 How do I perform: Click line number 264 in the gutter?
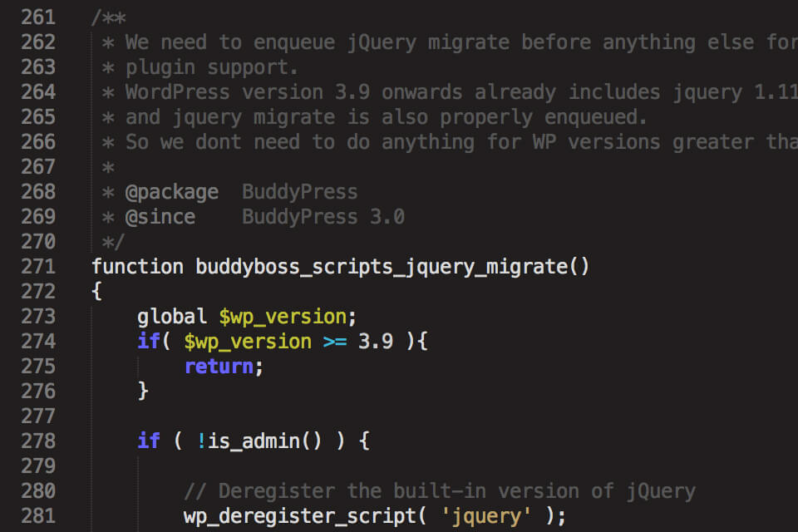click(38, 92)
